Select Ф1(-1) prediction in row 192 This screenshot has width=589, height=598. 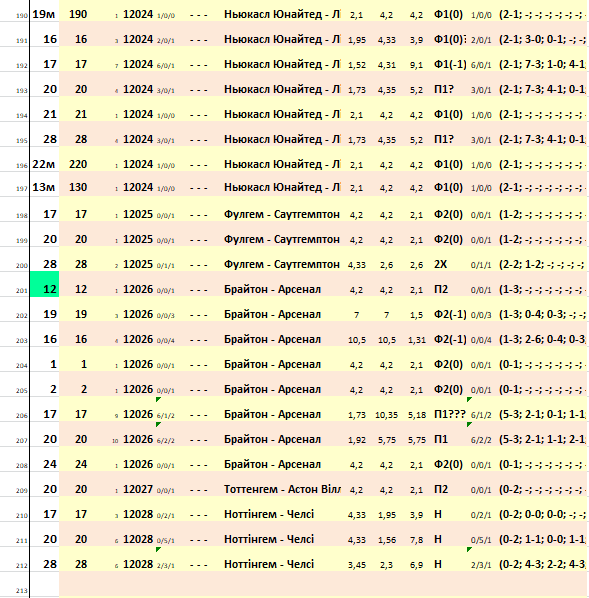pos(450,64)
